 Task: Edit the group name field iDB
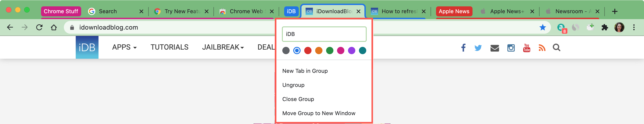coord(324,34)
